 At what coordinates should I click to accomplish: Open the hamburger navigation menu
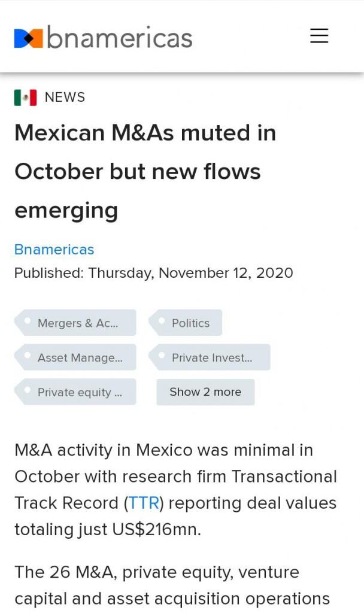click(x=319, y=36)
